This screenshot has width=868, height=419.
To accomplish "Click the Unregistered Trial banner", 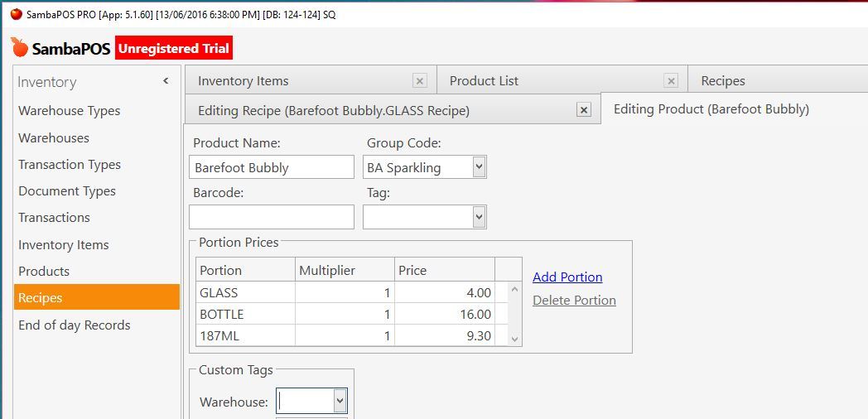I will [x=174, y=48].
